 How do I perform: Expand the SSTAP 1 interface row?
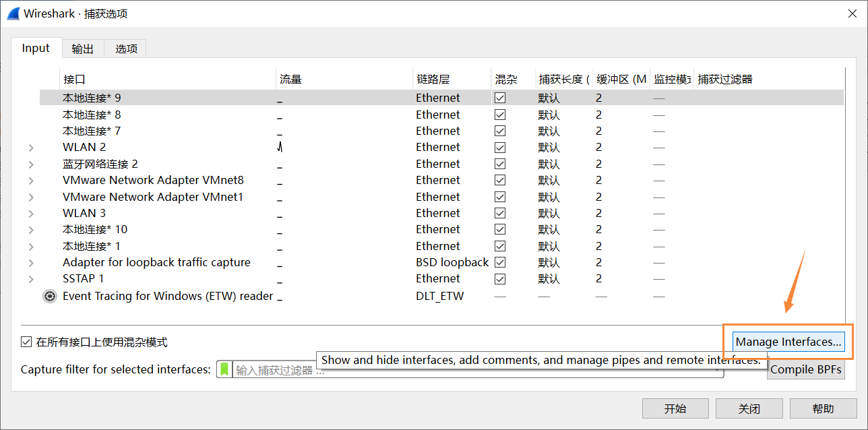31,279
